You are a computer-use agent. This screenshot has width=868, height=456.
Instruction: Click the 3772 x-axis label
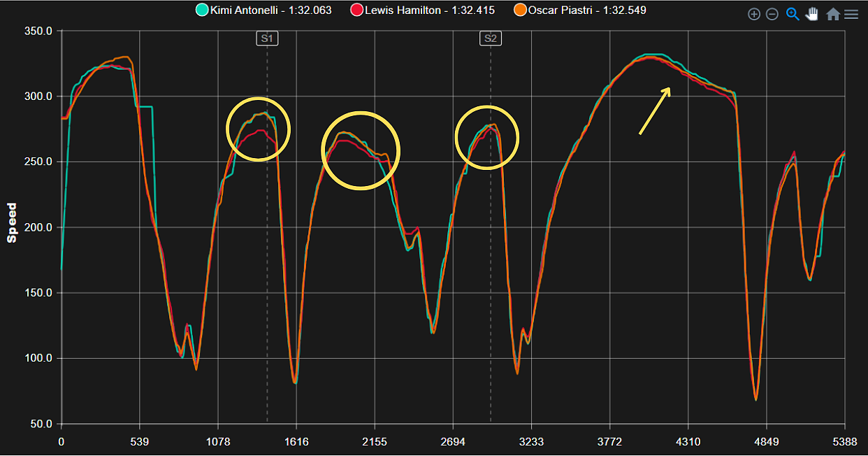pyautogui.click(x=610, y=442)
